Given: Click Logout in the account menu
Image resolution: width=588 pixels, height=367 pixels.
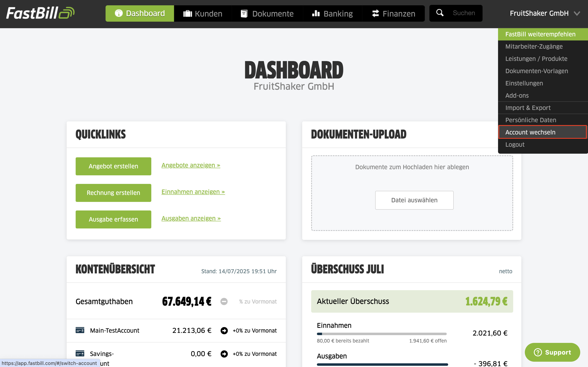Looking at the screenshot, I should (543, 145).
